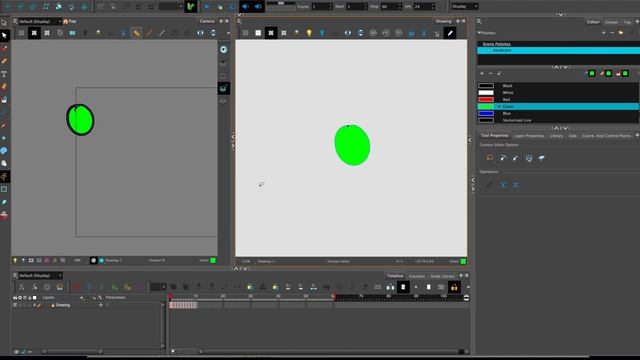Screen dimensions: 640x360
Task: Add a new palette with plus button
Action: (604, 33)
